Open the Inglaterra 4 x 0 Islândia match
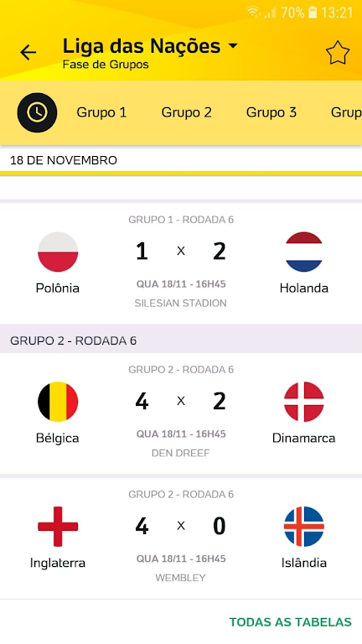The image size is (362, 644). (x=181, y=538)
